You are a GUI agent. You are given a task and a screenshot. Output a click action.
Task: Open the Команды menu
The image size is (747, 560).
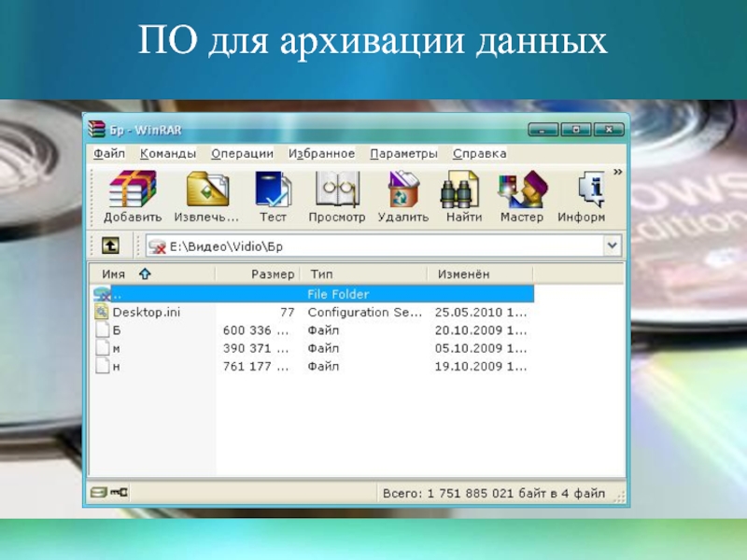tap(168, 153)
